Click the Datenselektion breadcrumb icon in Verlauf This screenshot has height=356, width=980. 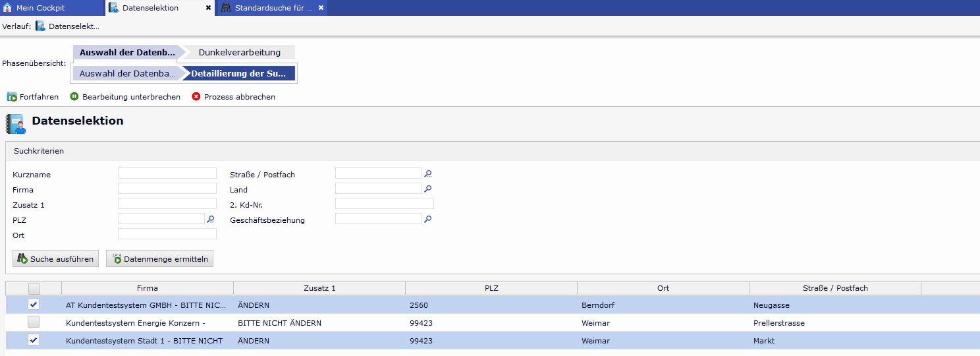(40, 26)
